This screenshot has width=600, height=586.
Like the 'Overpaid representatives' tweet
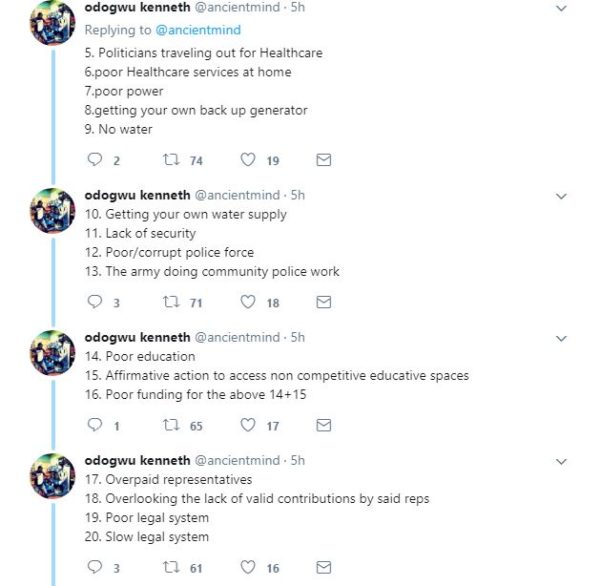coord(249,568)
